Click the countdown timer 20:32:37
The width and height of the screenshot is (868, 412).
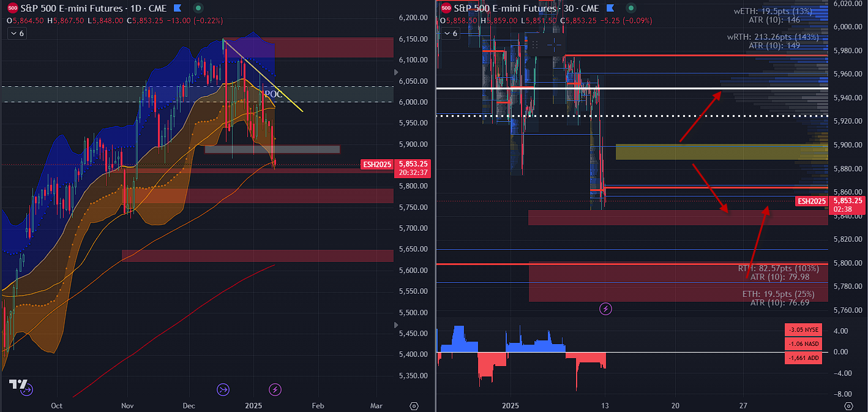point(414,173)
